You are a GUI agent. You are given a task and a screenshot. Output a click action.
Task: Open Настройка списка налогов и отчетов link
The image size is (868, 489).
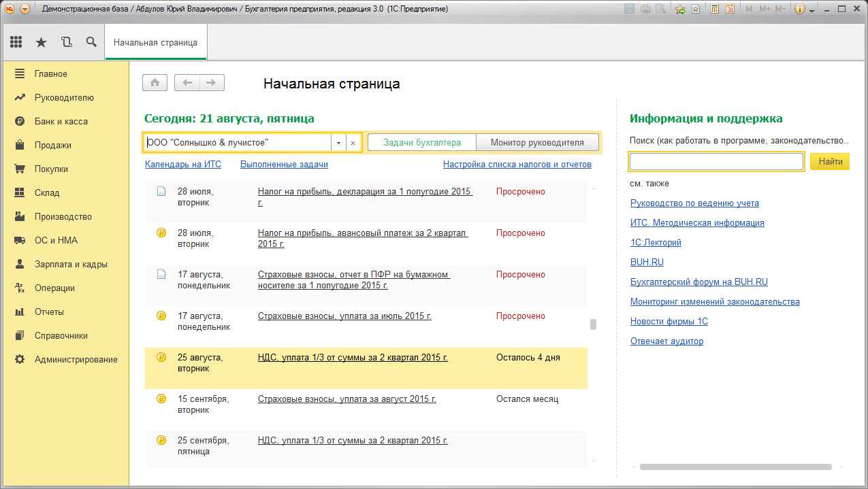point(517,164)
